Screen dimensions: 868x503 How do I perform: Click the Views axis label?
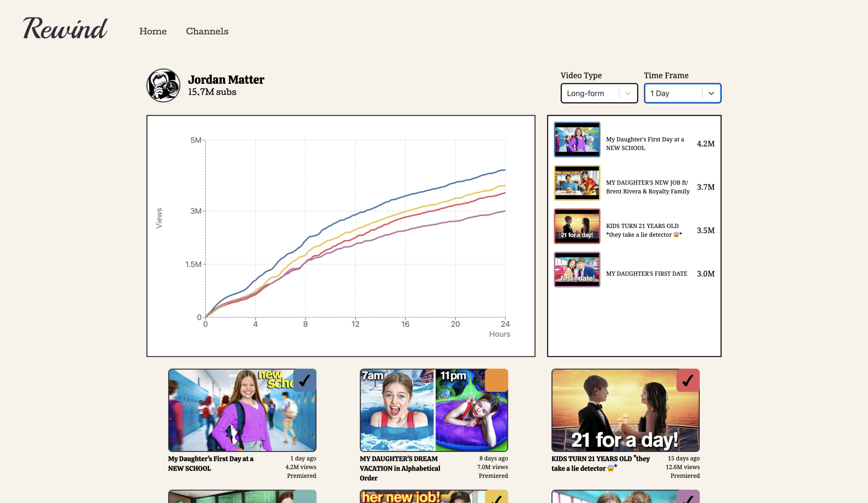click(159, 218)
